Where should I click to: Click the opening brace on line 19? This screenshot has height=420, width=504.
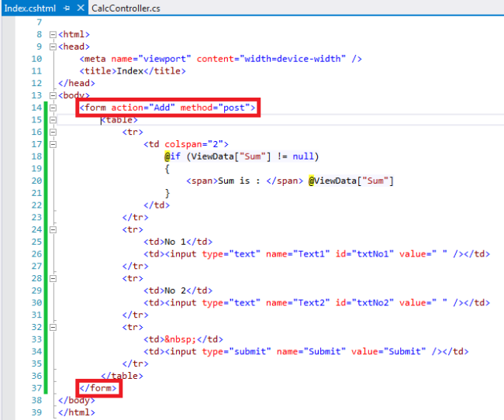click(167, 169)
